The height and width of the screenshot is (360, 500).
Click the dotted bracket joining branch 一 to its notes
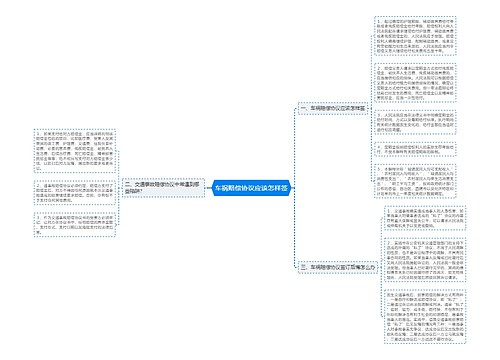point(371,109)
